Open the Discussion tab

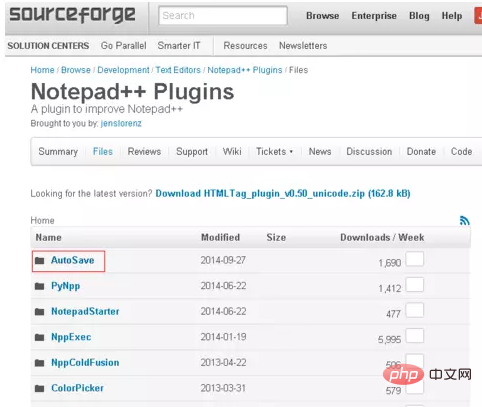click(369, 152)
